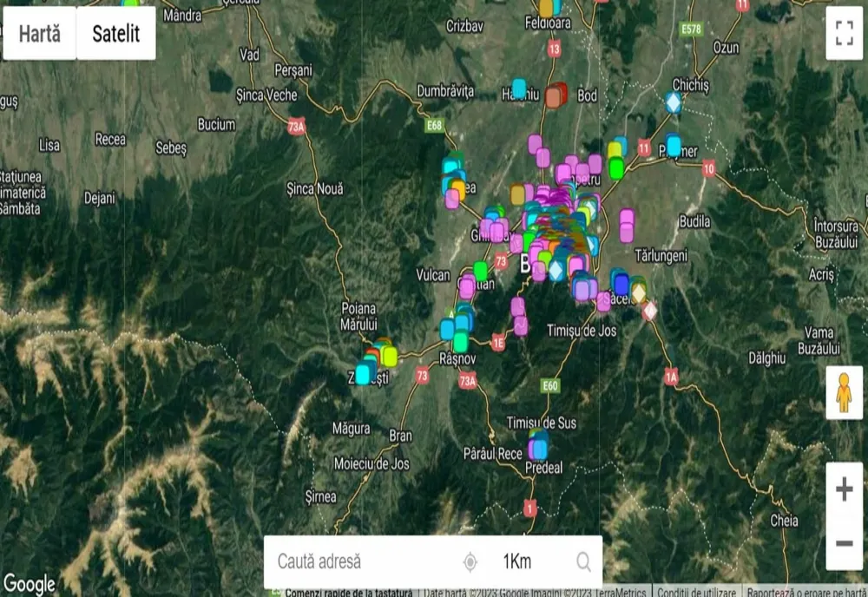The image size is (868, 597).
Task: Select the teal-green marker above Râșnov
Action: tap(461, 341)
